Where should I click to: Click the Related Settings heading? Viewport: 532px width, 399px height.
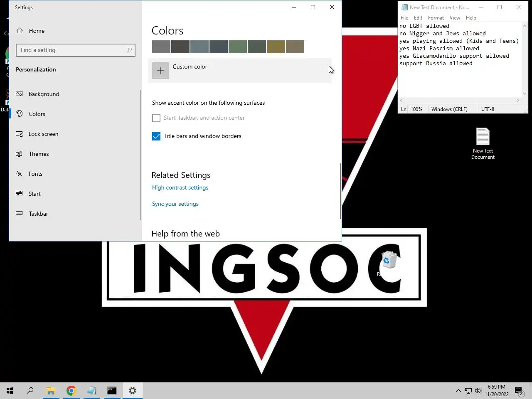pos(181,175)
